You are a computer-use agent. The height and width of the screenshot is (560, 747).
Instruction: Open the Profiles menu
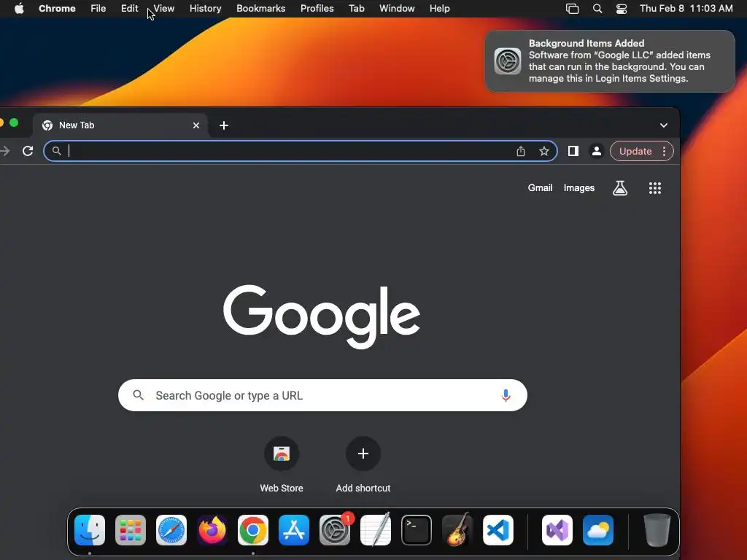click(x=317, y=9)
